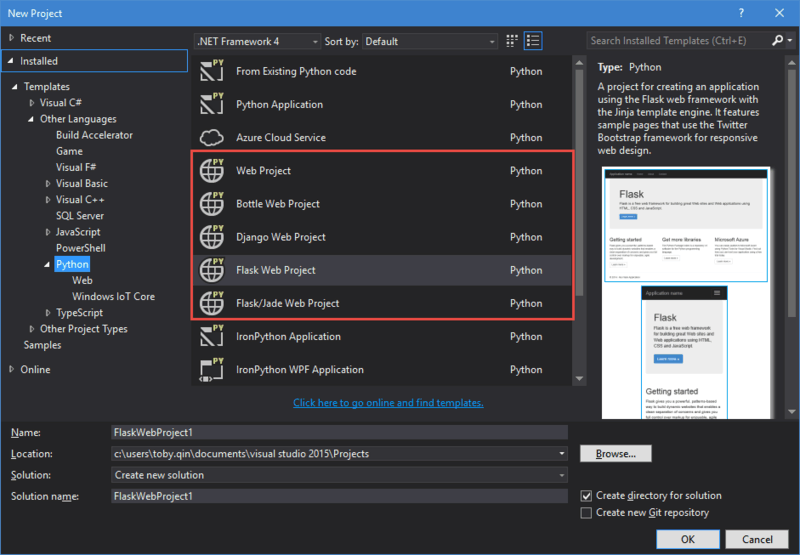Click the search magnifier icon
Screen dimensions: 800x555
click(778, 41)
